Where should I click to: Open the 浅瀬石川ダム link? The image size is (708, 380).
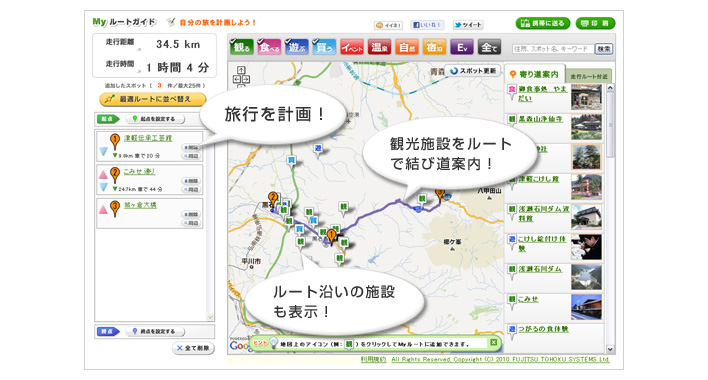click(540, 269)
